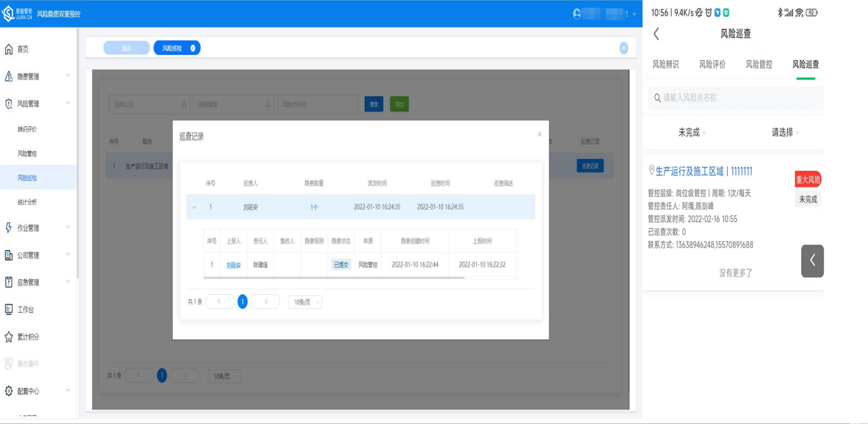
Task: Open 统计分析 in the sidebar
Action: [x=27, y=202]
